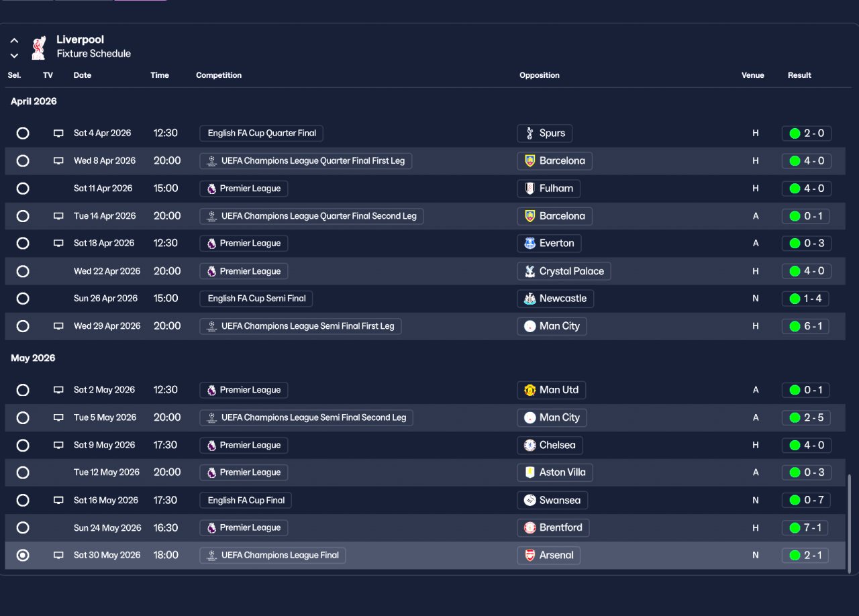Click the TV icon for Sat 16 May fixture
The height and width of the screenshot is (616, 859).
(x=58, y=501)
